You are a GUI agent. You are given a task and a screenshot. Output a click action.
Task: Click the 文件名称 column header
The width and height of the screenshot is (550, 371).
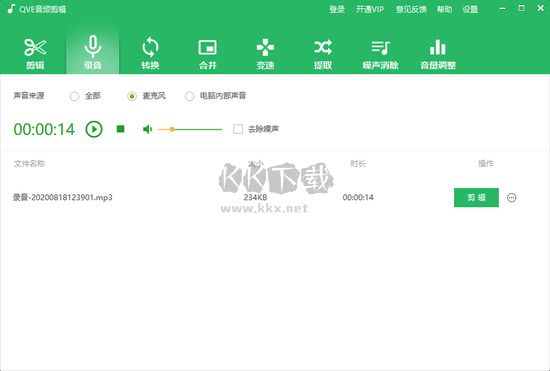coord(29,163)
